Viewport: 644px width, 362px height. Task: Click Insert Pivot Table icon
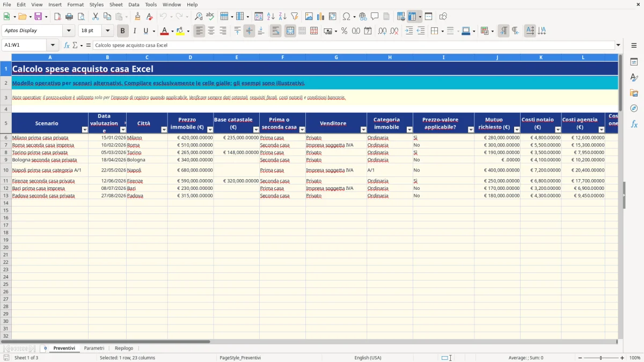333,17
